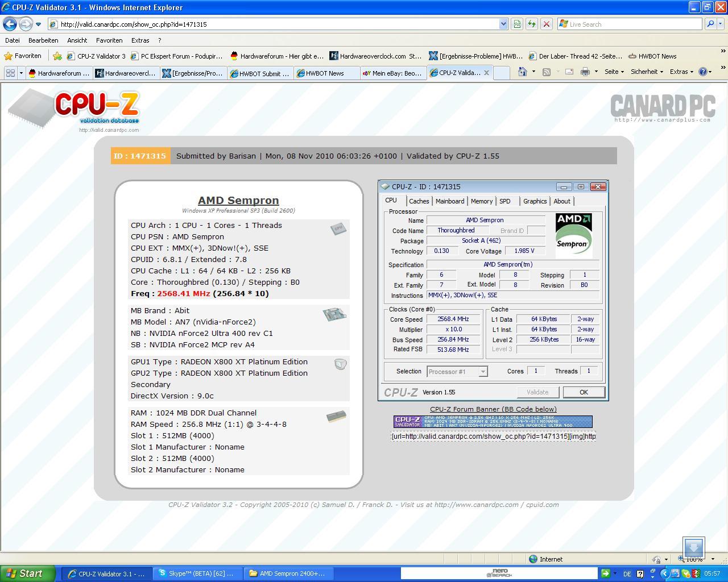Image resolution: width=728 pixels, height=582 pixels.
Task: Open the SPD tab in CPU-Z
Action: (505, 201)
